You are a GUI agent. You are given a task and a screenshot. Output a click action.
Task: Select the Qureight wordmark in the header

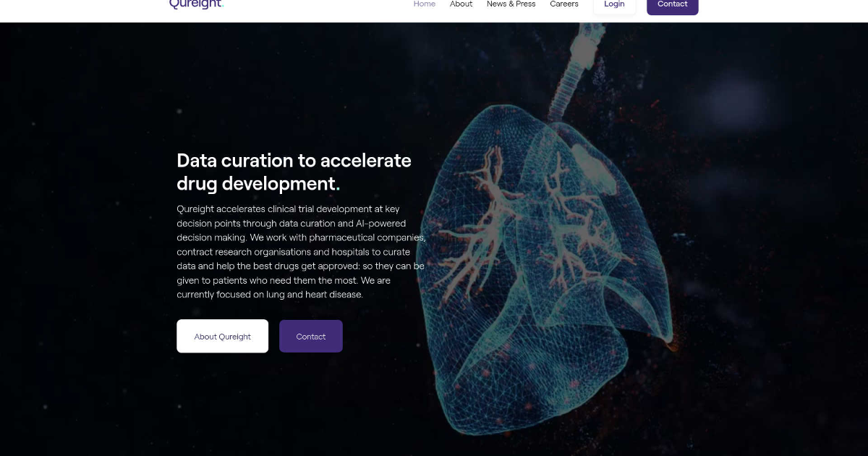[195, 4]
